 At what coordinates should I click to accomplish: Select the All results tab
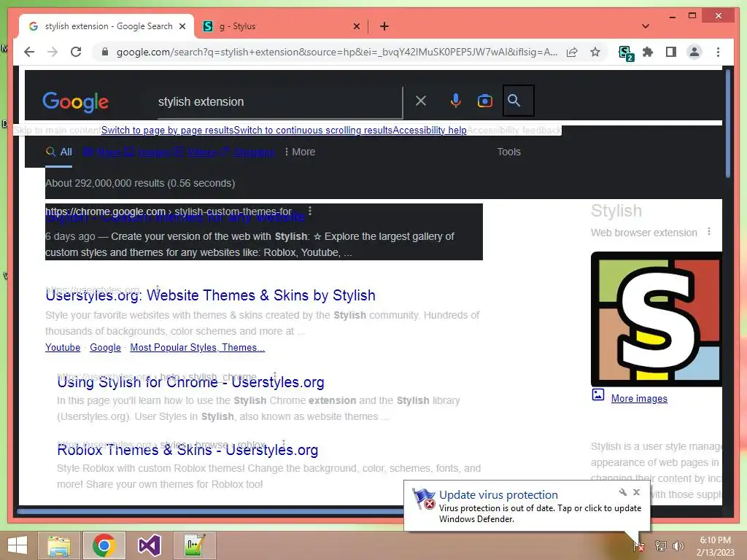58,152
